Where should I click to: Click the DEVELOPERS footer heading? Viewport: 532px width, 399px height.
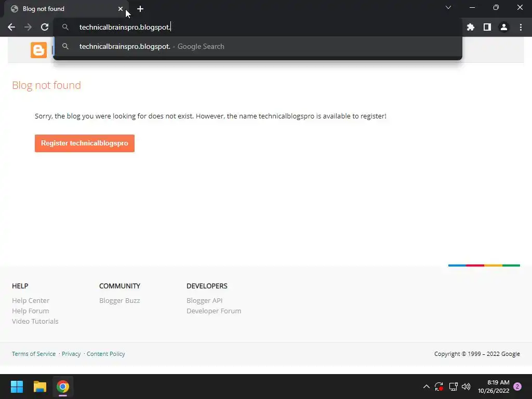point(207,286)
